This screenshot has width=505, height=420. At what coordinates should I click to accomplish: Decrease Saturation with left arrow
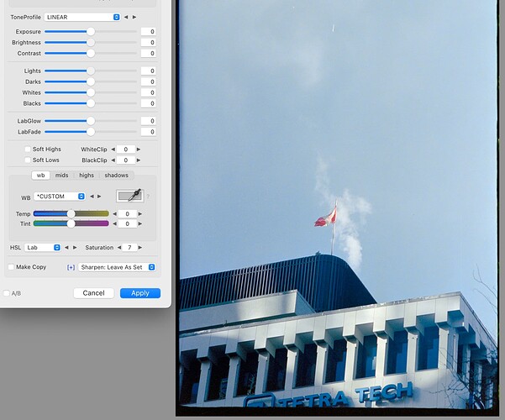coord(119,247)
